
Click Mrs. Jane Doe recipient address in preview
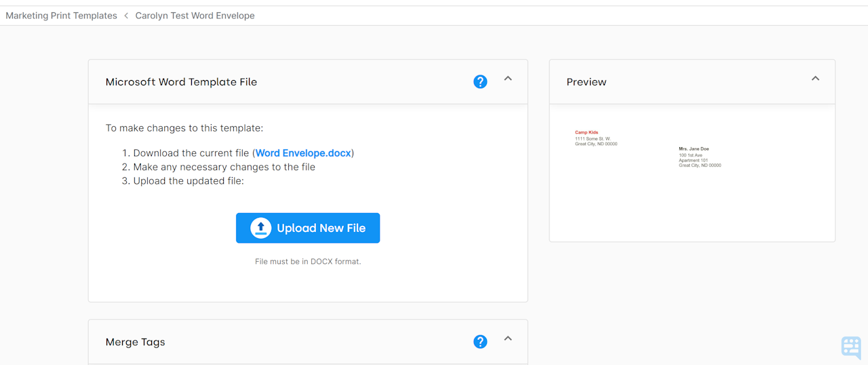point(694,149)
